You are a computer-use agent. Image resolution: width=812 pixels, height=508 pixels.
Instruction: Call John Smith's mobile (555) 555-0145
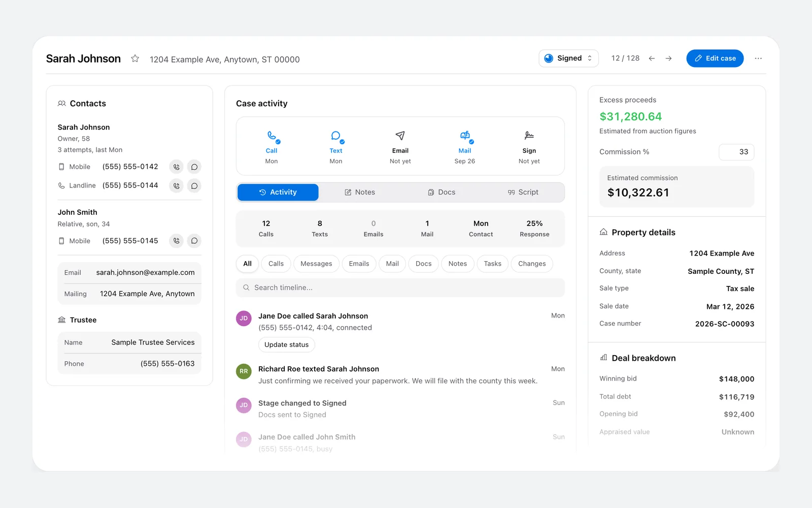pos(177,241)
